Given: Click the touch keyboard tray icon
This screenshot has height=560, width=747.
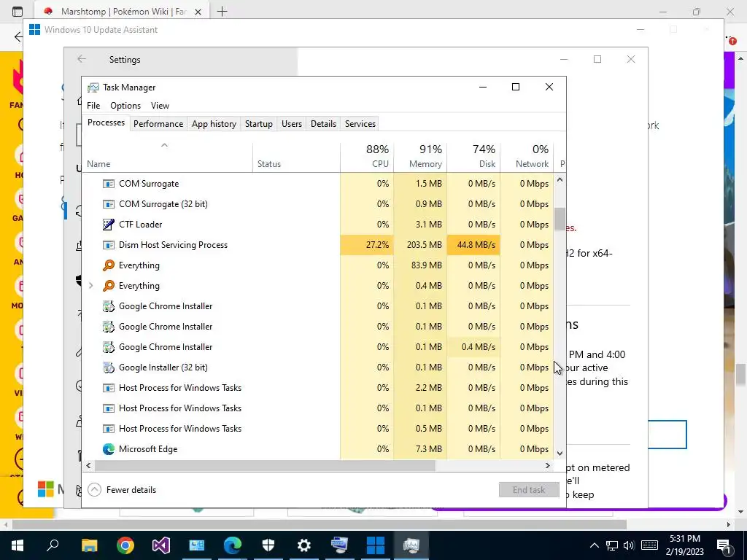Looking at the screenshot, I should pyautogui.click(x=649, y=545).
